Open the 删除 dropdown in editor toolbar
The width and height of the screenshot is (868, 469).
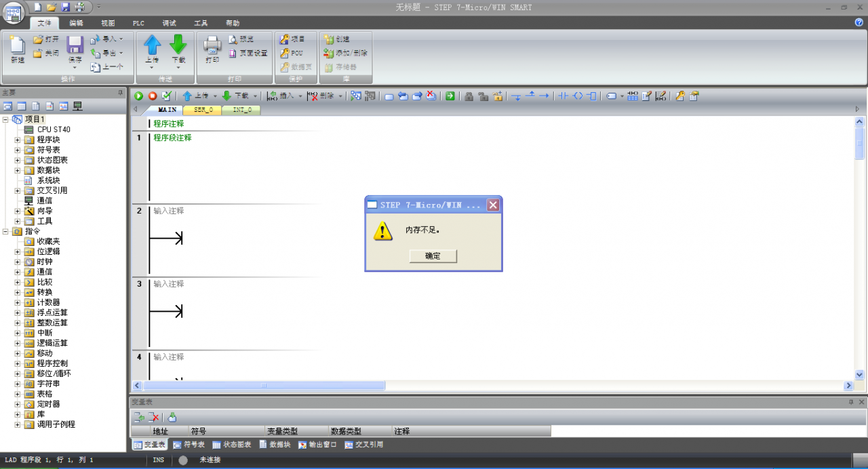[x=340, y=96]
